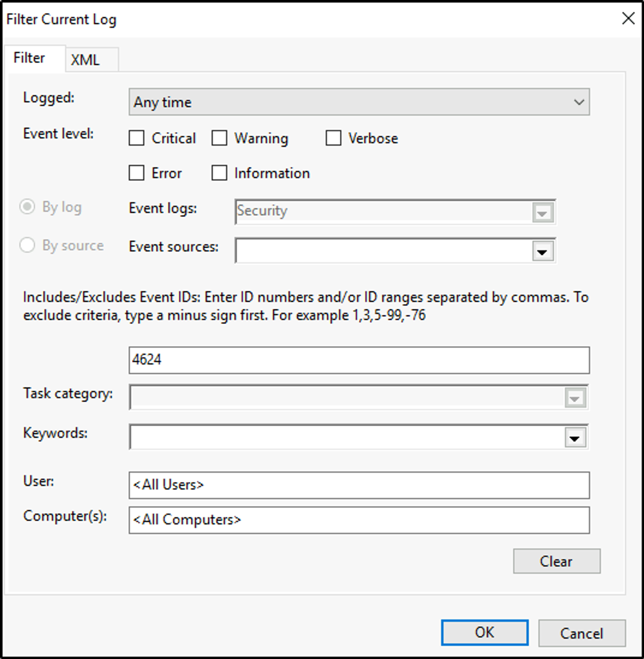Check the Error event level box
This screenshot has height=659, width=644.
click(x=137, y=173)
